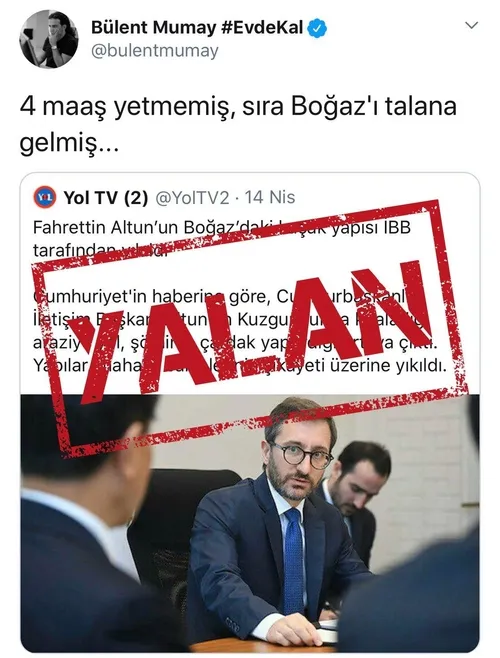This screenshot has width=500, height=658.
Task: Open Bülent Mumay's round profile avatar
Action: tap(49, 39)
